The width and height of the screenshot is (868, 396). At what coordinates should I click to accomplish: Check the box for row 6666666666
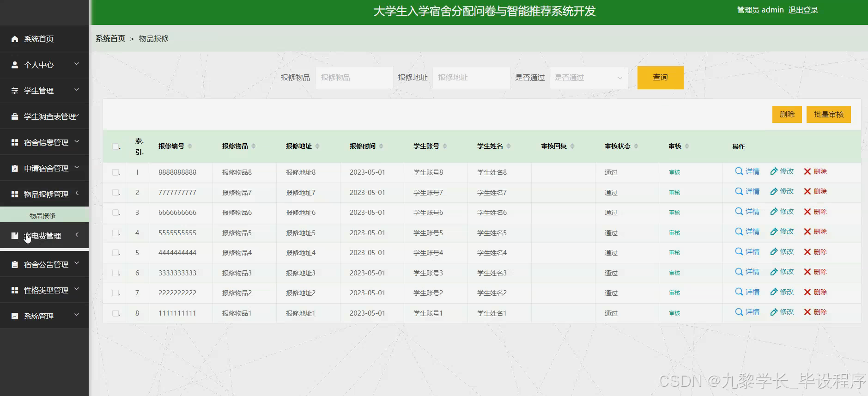click(x=115, y=213)
